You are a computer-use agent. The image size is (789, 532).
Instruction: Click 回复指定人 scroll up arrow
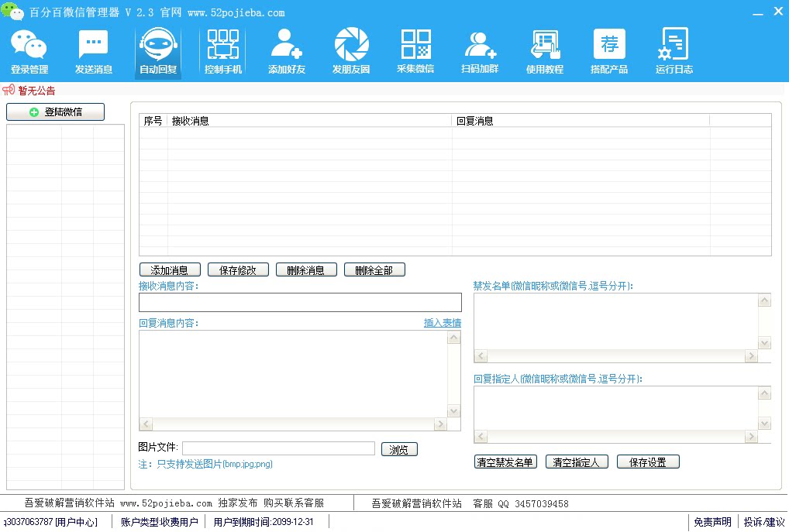tap(764, 393)
